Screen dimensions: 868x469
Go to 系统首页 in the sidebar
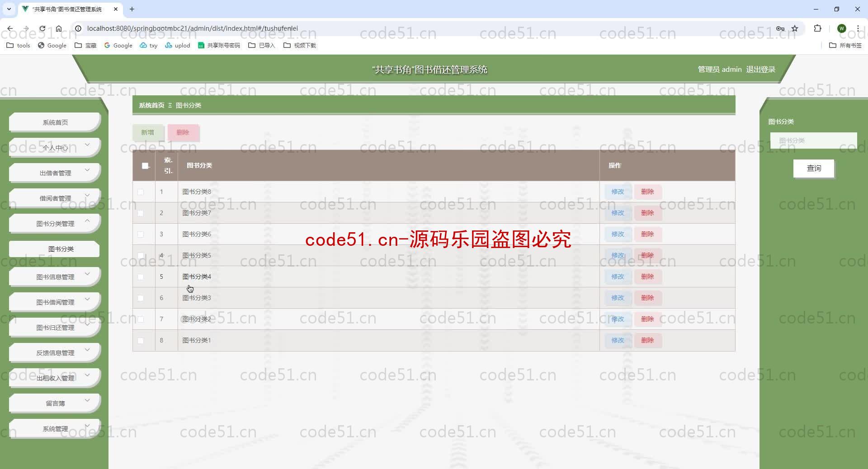[x=54, y=122]
